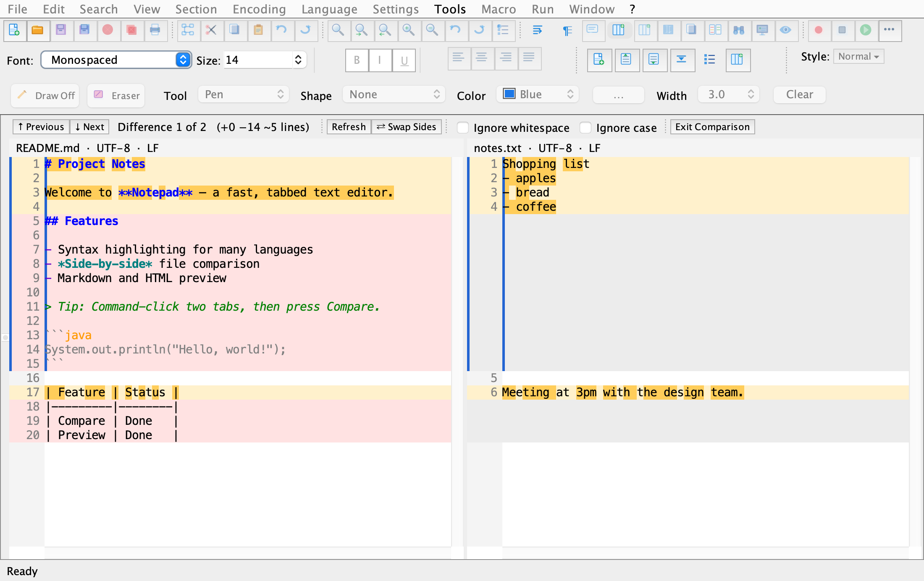The height and width of the screenshot is (581, 924).
Task: Click the printer icon
Action: [x=155, y=30]
